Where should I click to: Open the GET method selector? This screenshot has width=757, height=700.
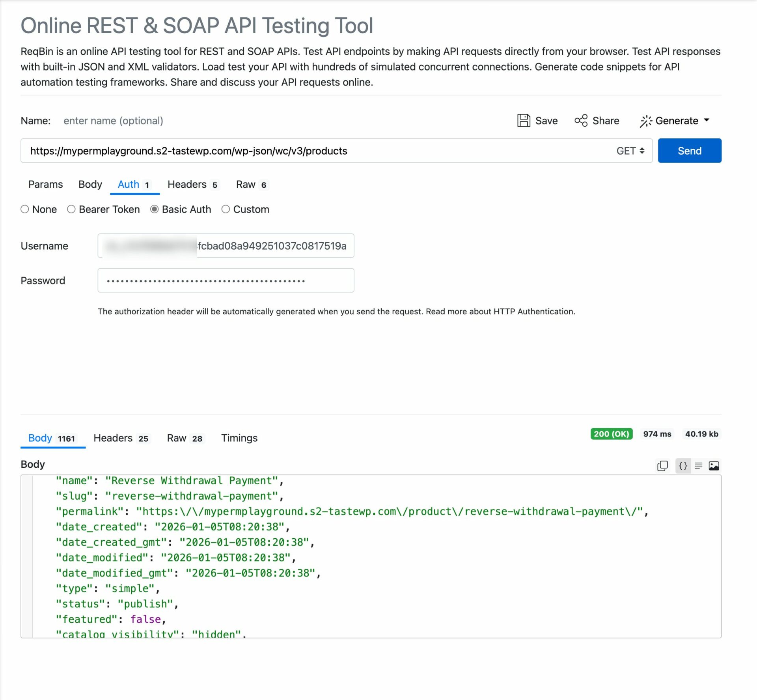[630, 151]
